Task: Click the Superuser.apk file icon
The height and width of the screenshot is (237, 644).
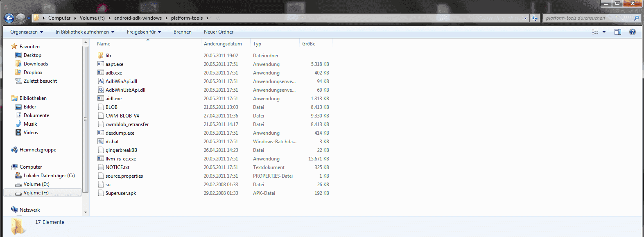Action: [101, 193]
